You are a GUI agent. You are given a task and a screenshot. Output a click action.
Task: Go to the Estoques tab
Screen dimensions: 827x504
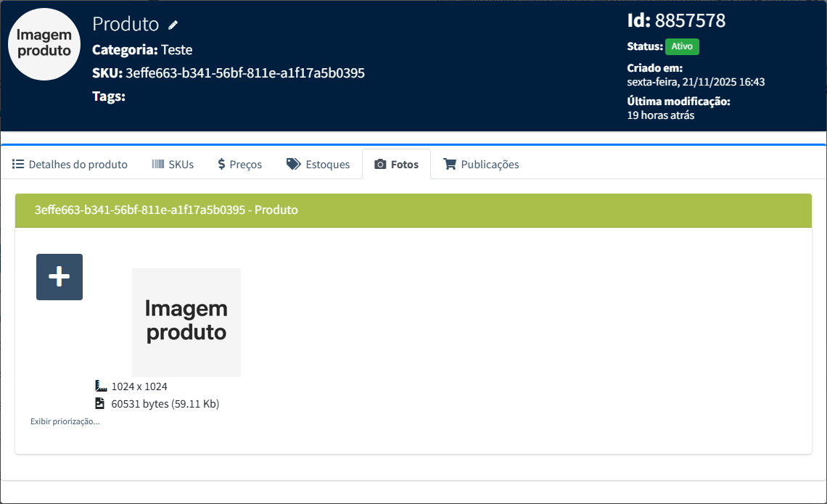pyautogui.click(x=318, y=165)
